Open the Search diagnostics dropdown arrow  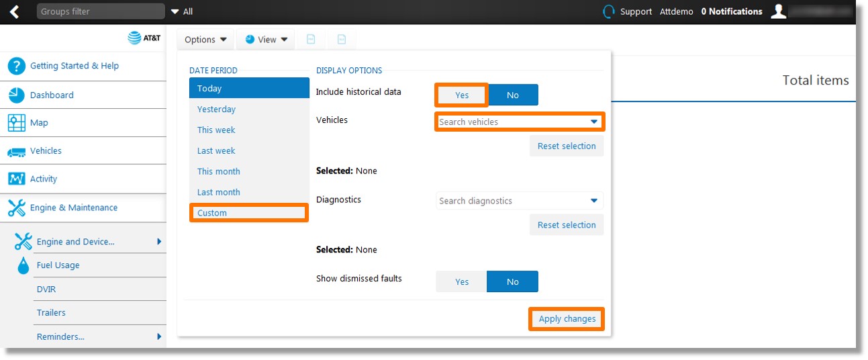point(593,201)
